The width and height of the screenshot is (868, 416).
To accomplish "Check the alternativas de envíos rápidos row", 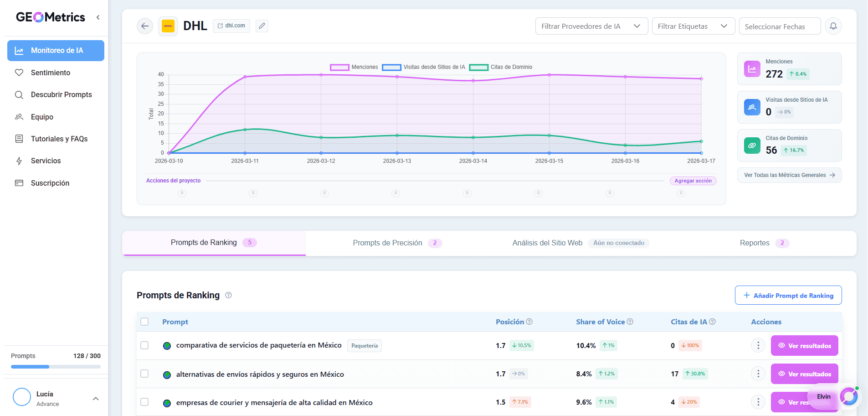I will point(144,374).
